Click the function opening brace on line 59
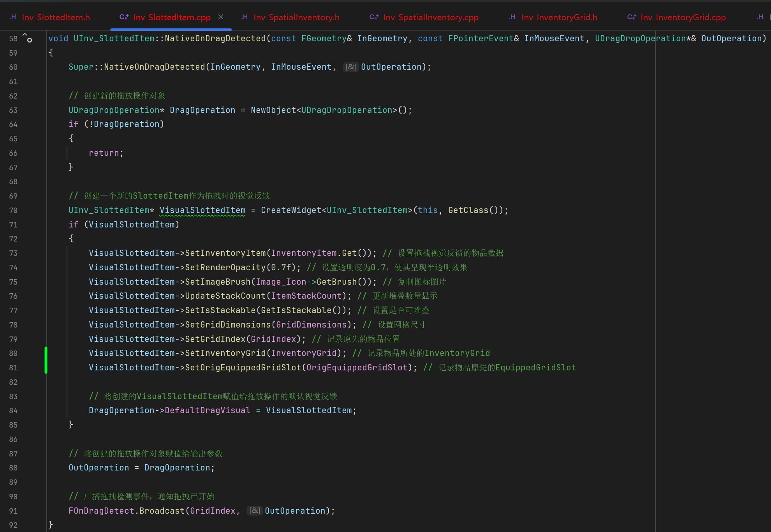The width and height of the screenshot is (771, 532). [51, 53]
